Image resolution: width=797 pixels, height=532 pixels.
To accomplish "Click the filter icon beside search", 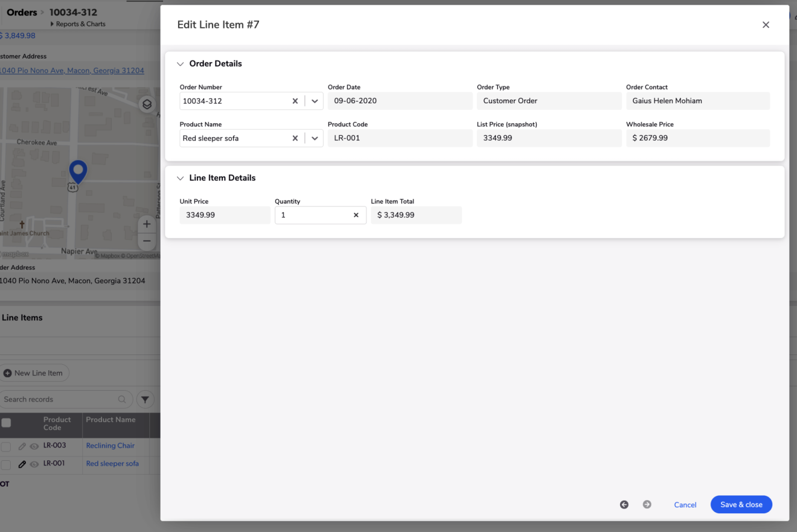I will [x=145, y=399].
